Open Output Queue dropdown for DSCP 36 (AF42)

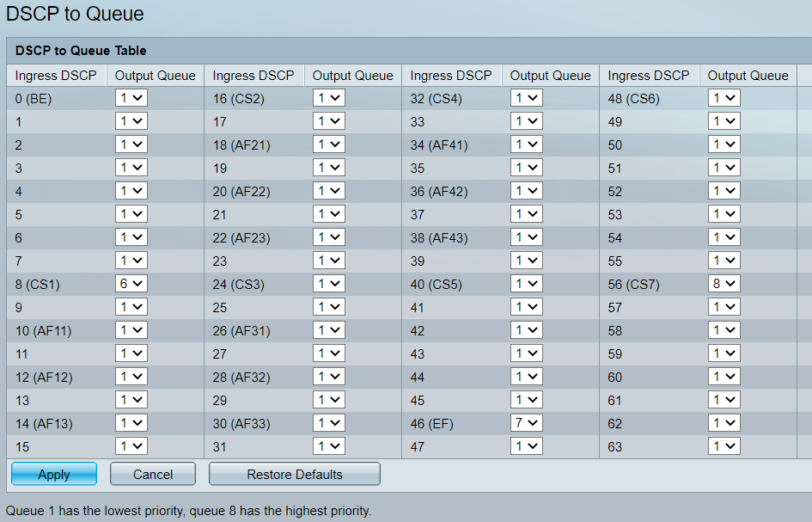tap(527, 191)
